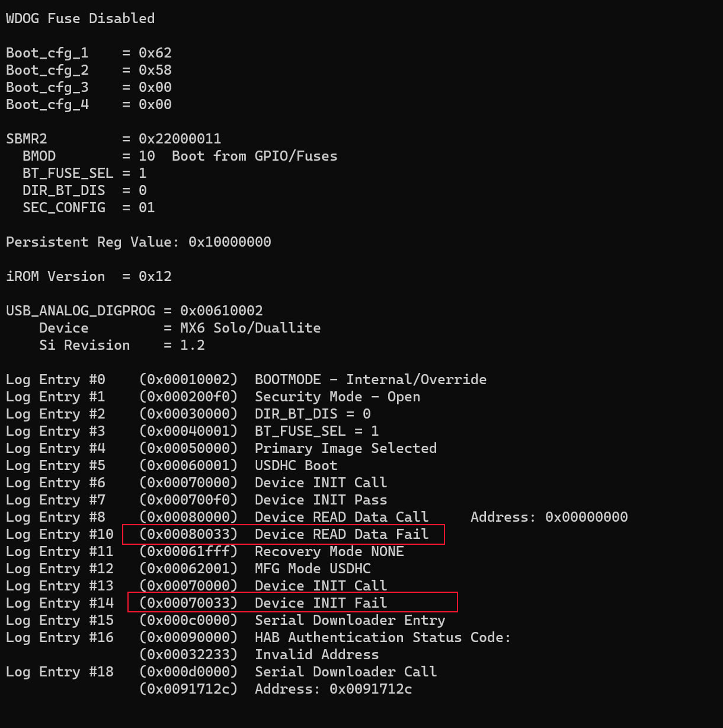Click the "WDOG Fuse Disabled" line
Viewport: 723px width, 728px height.
pos(80,18)
